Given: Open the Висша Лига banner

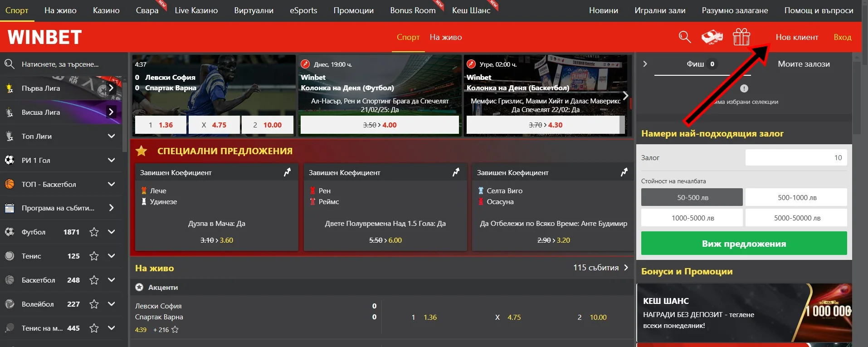Looking at the screenshot, I should coord(61,112).
